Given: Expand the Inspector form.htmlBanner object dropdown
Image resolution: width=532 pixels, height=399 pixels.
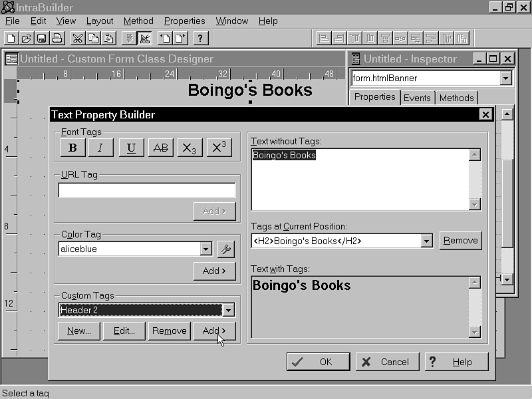Looking at the screenshot, I should tap(505, 78).
